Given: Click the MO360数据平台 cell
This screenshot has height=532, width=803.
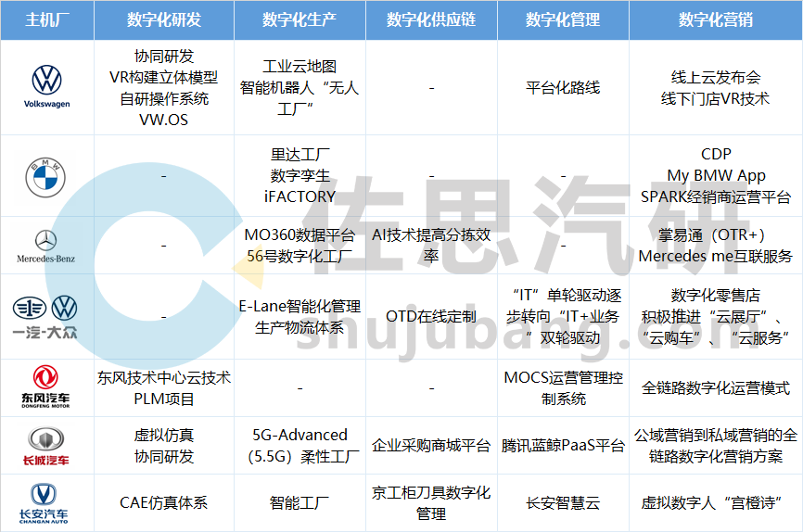Looking at the screenshot, I should [300, 246].
